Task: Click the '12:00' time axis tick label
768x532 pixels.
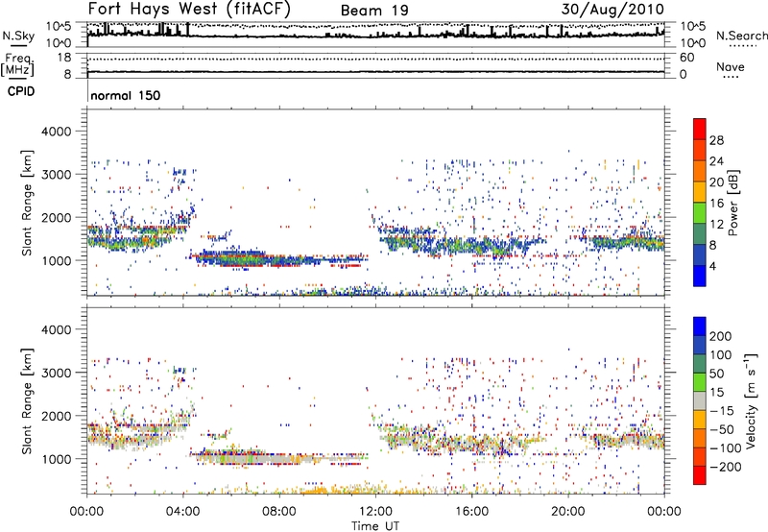Action: [375, 512]
